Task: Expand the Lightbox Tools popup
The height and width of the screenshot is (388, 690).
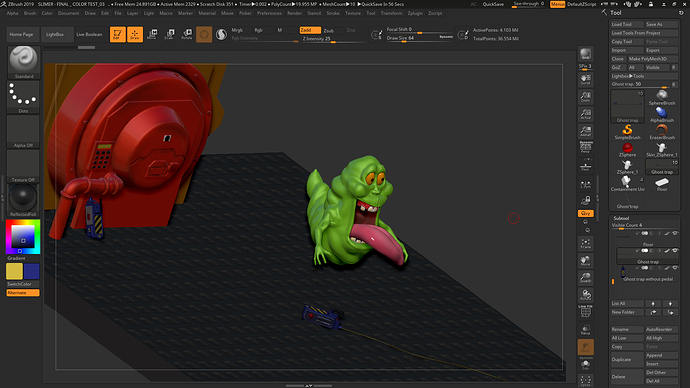Action: pos(644,76)
